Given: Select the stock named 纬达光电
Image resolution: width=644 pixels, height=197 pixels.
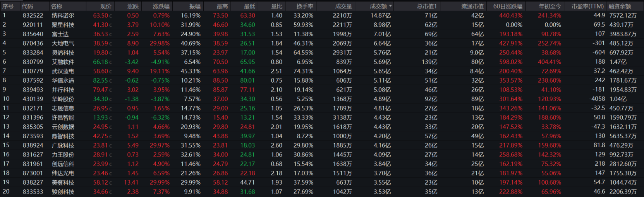Looking at the screenshot, I should coord(63,173).
